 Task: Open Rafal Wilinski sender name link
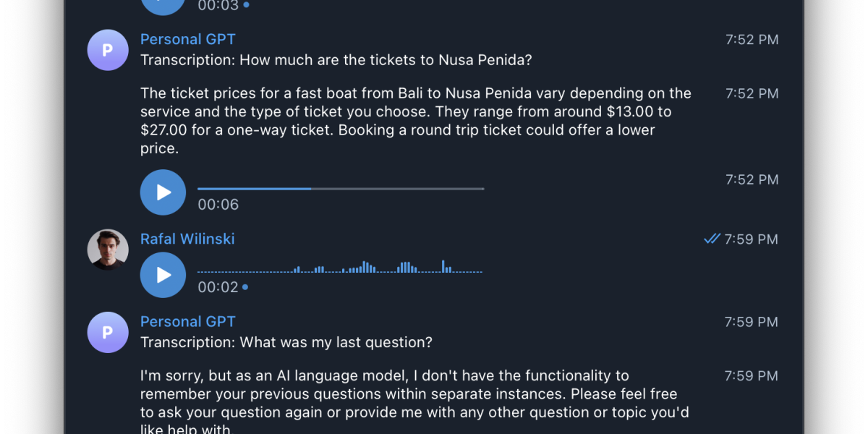[187, 239]
